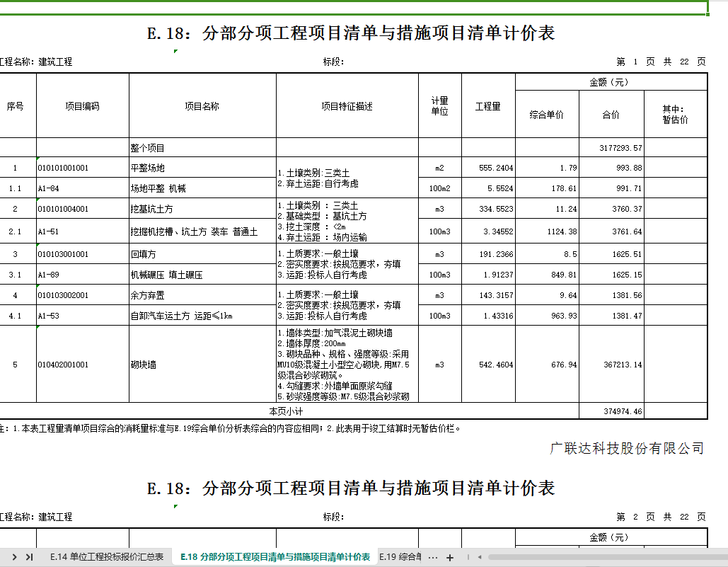Click the tab bar splitter handle
This screenshot has height=567, width=728.
[x=468, y=557]
